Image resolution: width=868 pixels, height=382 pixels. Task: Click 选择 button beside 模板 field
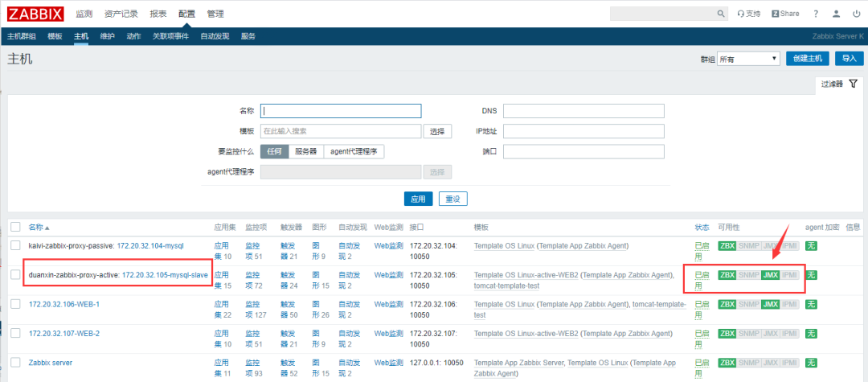[x=437, y=131]
